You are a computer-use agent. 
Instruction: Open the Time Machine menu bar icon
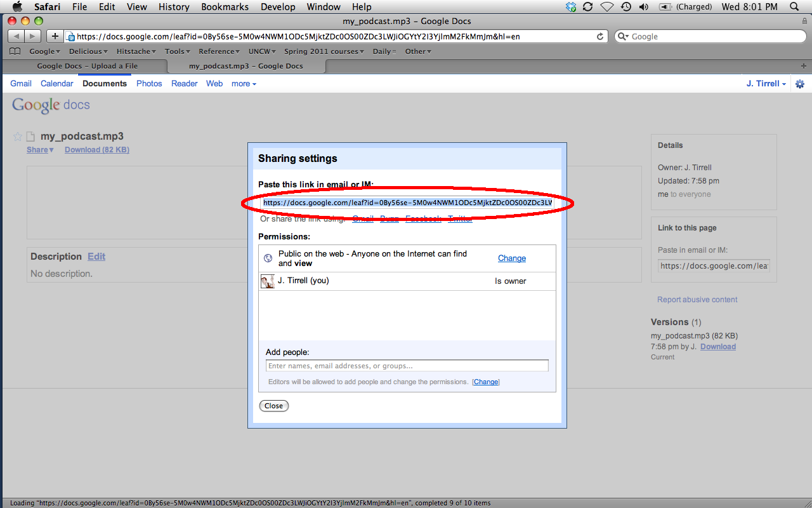coord(626,7)
